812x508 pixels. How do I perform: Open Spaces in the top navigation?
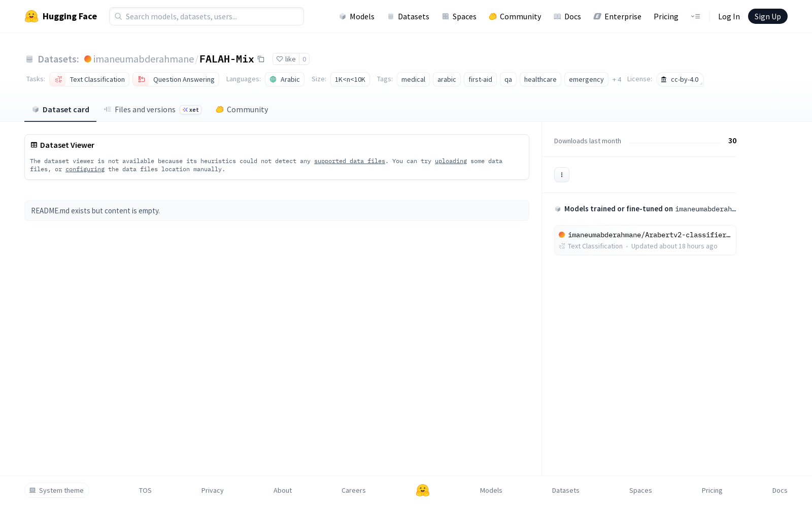459,16
